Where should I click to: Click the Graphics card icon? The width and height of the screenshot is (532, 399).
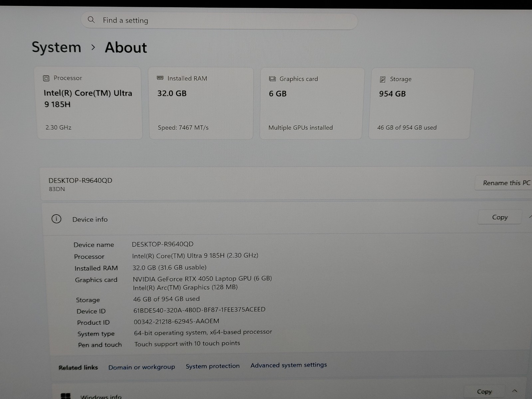click(x=272, y=79)
